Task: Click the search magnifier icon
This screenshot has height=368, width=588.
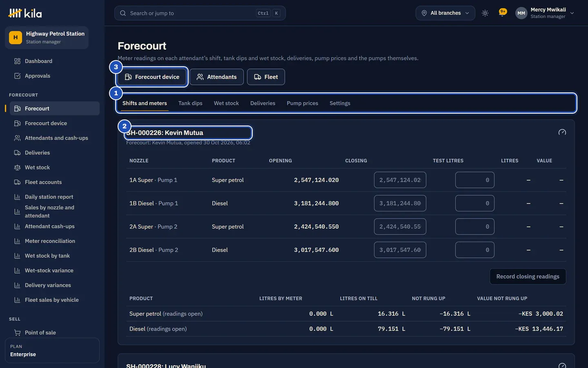Action: click(x=123, y=13)
